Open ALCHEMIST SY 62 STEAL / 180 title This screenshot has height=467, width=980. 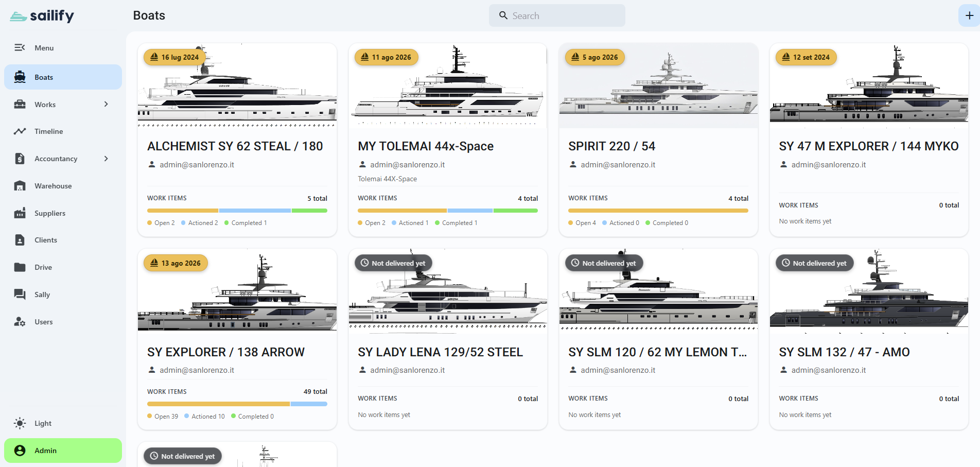[x=235, y=146]
